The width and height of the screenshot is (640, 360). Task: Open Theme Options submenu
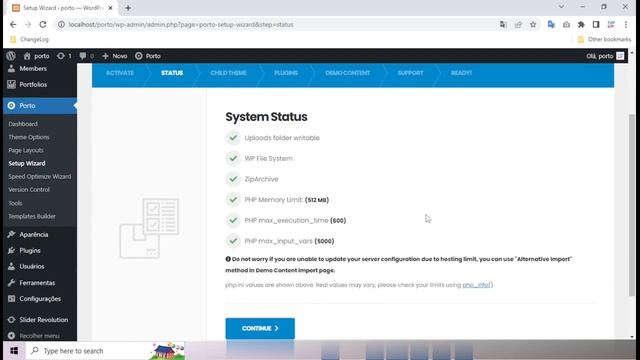[29, 137]
